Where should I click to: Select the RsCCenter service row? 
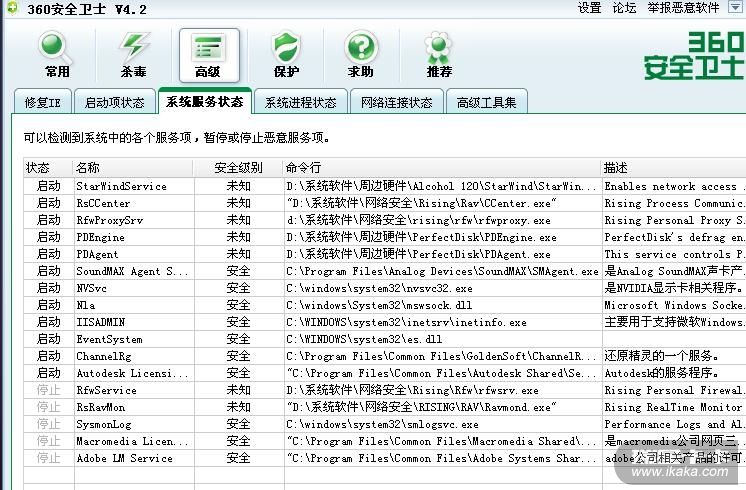click(384, 203)
